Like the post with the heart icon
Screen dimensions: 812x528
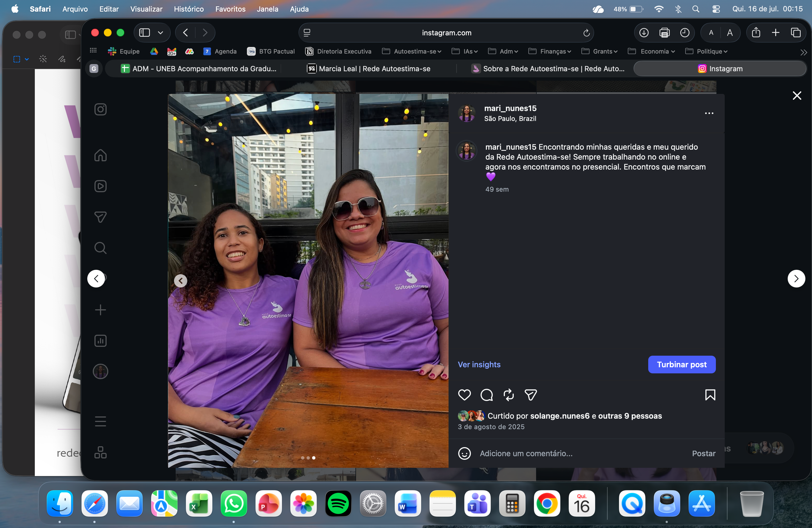[464, 395]
